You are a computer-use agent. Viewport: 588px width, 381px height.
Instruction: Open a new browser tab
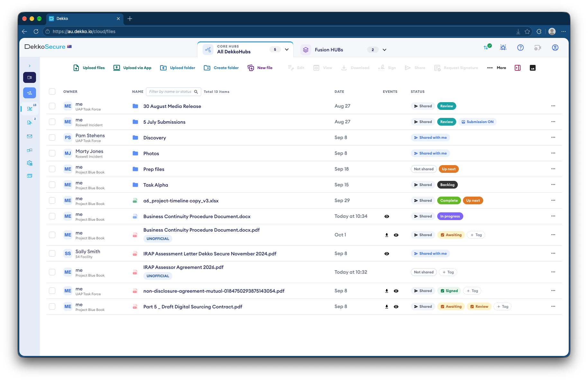point(130,19)
